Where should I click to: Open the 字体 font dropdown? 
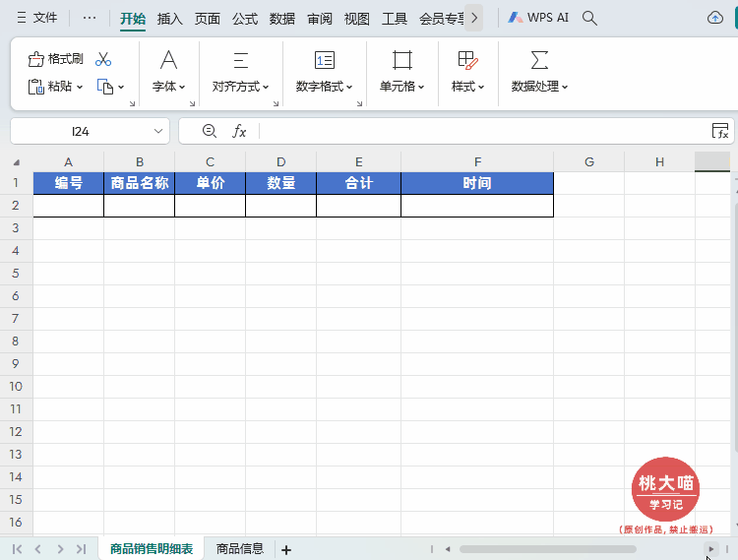(168, 72)
